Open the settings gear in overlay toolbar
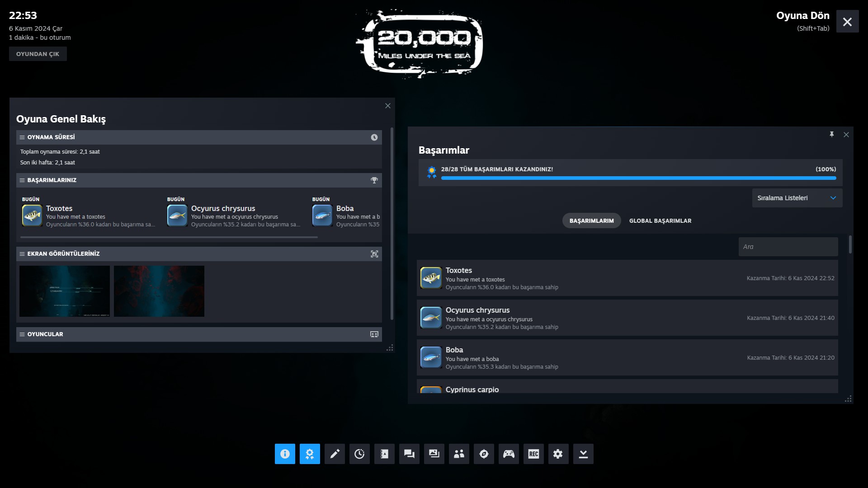Image resolution: width=868 pixels, height=488 pixels. (x=558, y=454)
